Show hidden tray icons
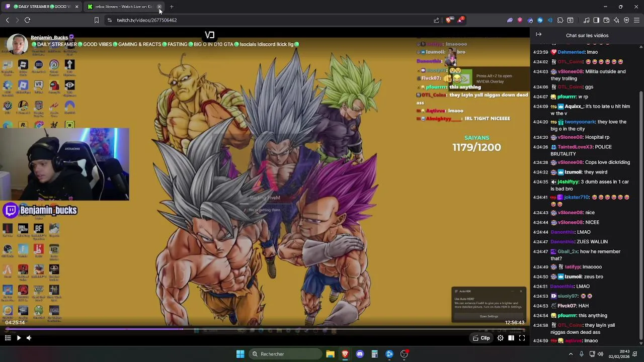The image size is (644, 362). (x=571, y=354)
